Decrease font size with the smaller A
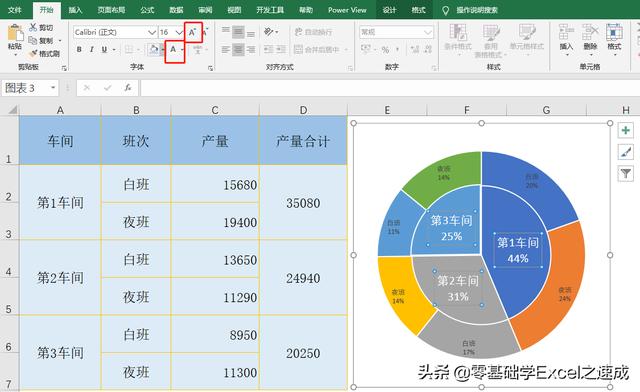 click(x=206, y=32)
